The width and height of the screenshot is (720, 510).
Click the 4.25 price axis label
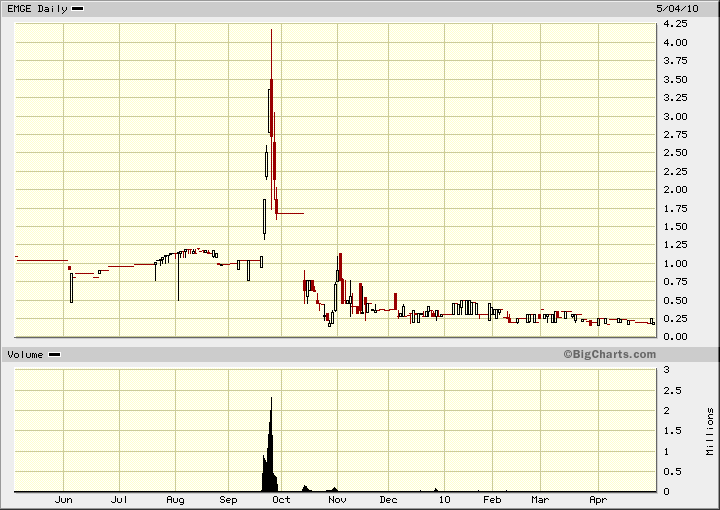[677, 23]
